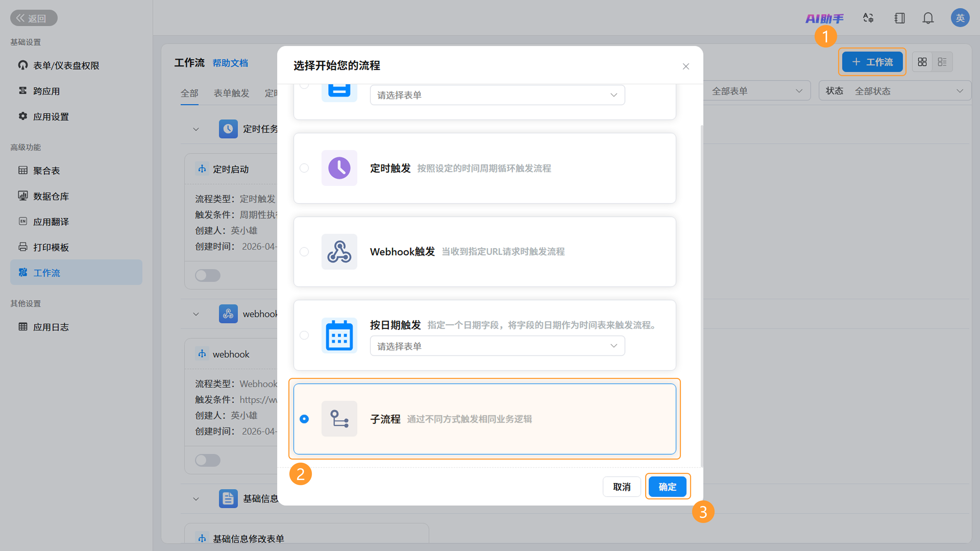The height and width of the screenshot is (551, 980).
Task: Open 应用设置 in sidebar
Action: point(76,116)
